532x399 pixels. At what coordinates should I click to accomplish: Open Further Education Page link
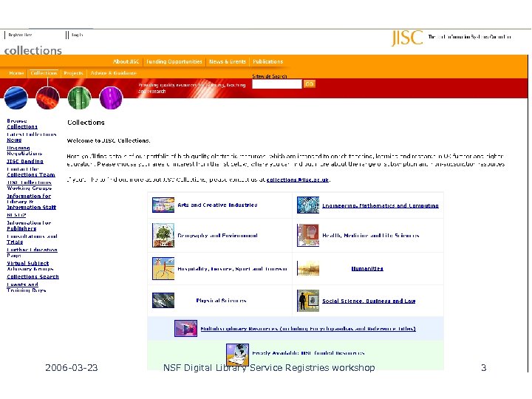click(x=33, y=253)
